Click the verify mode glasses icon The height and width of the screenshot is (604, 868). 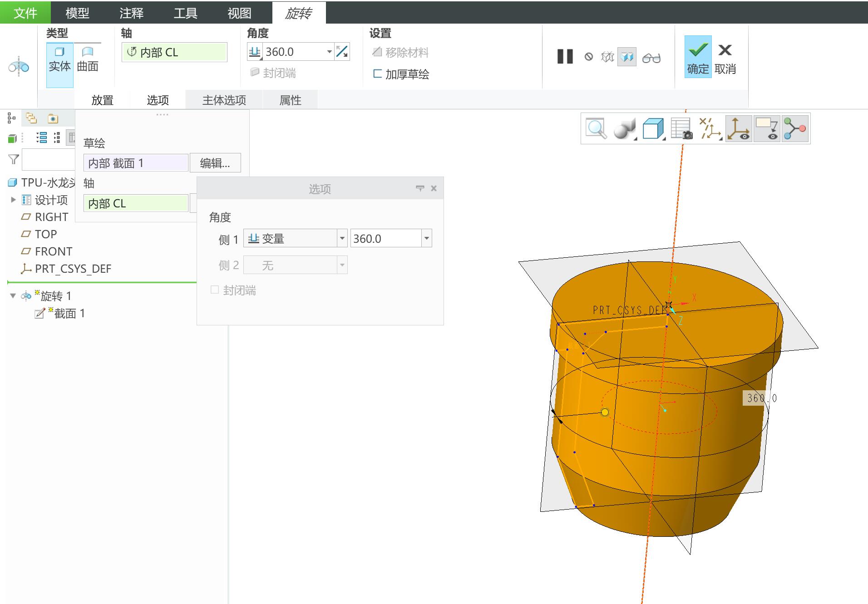651,58
